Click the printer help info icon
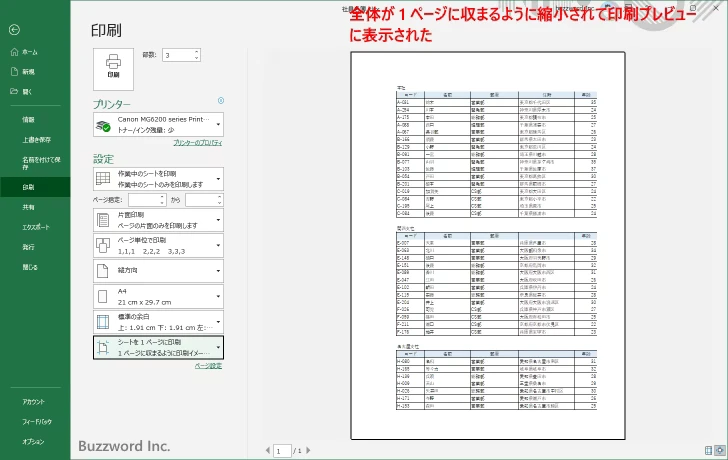The width and height of the screenshot is (728, 460). [221, 101]
